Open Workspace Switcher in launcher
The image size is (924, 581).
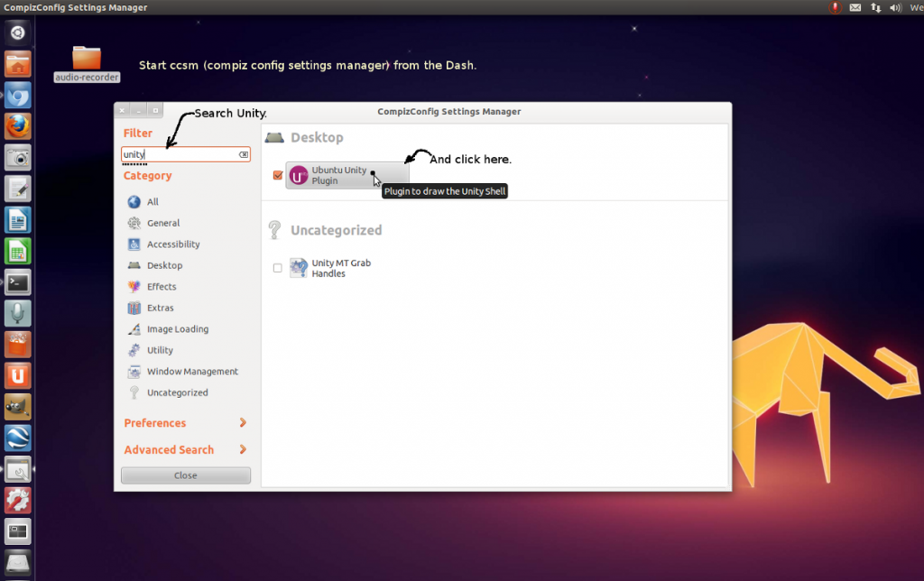[x=18, y=532]
